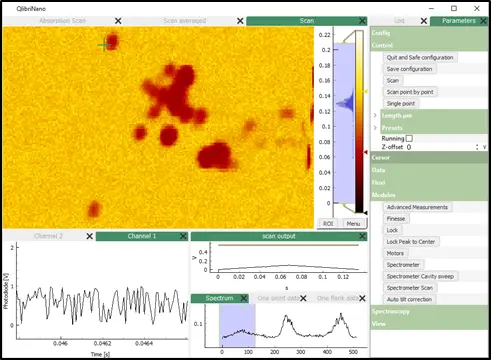Image resolution: width=491 pixels, height=360 pixels.
Task: Expand the Length µm group
Action: pos(375,115)
